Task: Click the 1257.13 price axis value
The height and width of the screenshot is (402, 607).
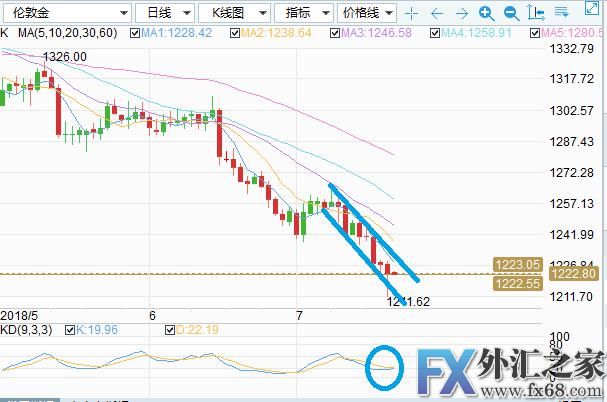Action: click(x=571, y=204)
